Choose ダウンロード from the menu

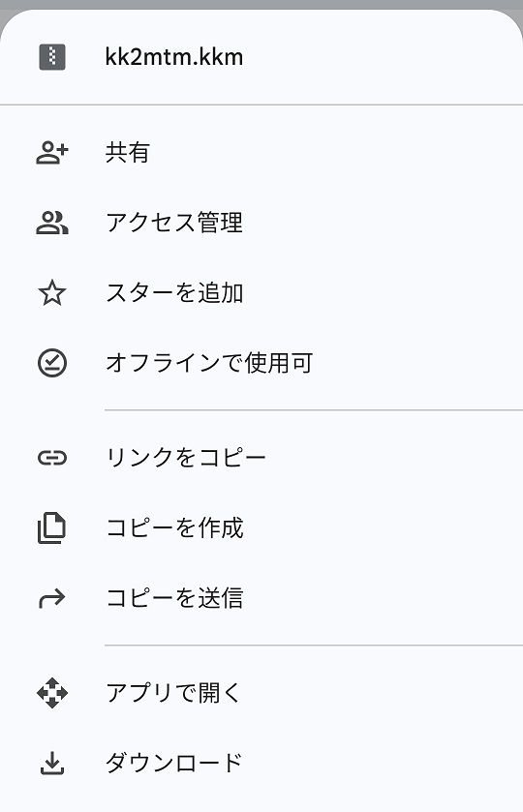click(261, 763)
